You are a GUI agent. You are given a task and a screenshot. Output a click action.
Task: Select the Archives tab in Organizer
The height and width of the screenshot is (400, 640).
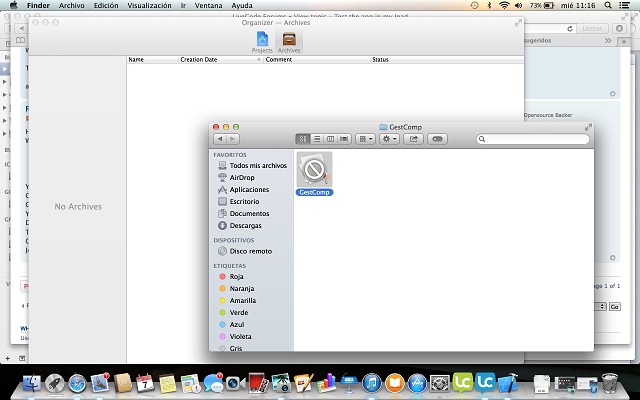pos(288,40)
